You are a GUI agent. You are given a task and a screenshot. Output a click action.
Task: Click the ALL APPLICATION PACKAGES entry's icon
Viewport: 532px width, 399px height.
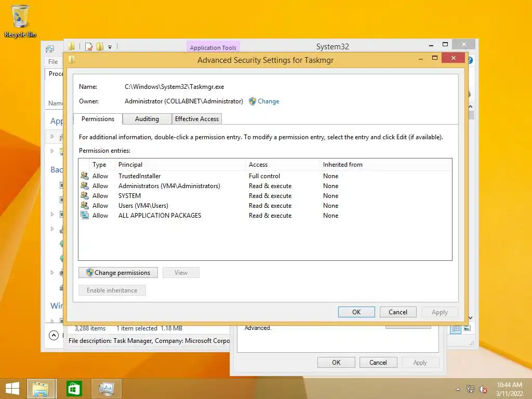coord(85,215)
